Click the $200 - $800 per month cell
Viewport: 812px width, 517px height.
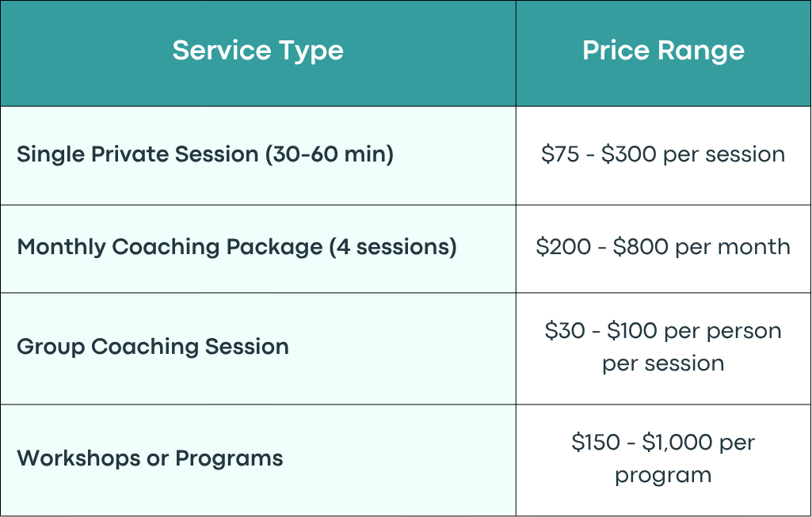[x=663, y=247]
